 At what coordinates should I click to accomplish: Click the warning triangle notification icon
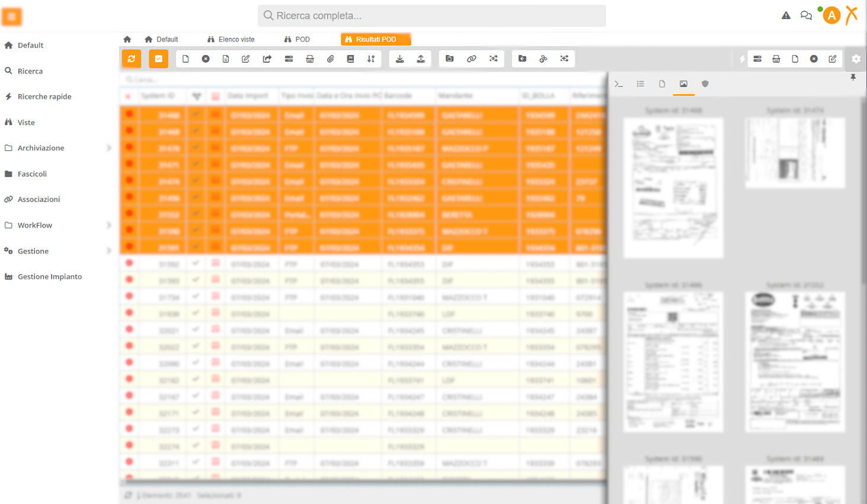786,16
